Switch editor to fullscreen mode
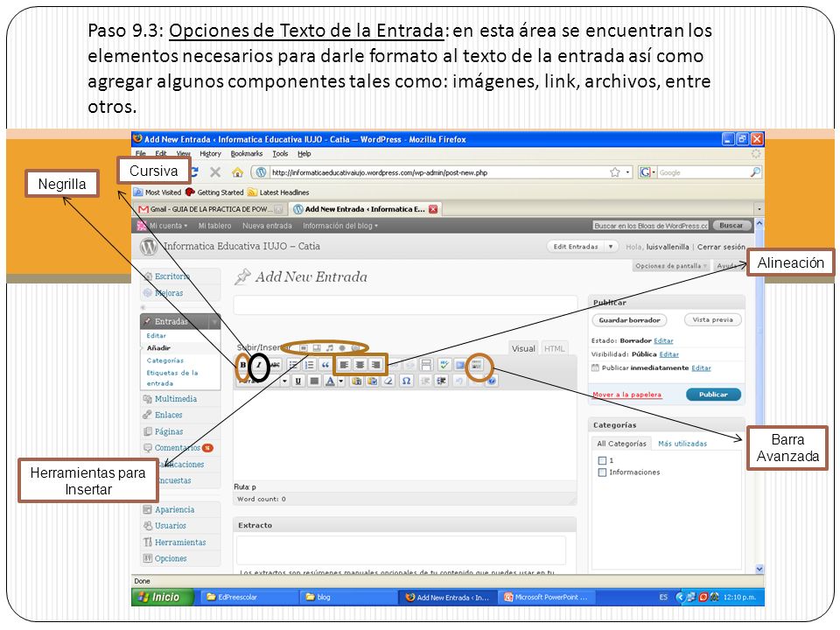This screenshot has width=840, height=630. pos(460,365)
